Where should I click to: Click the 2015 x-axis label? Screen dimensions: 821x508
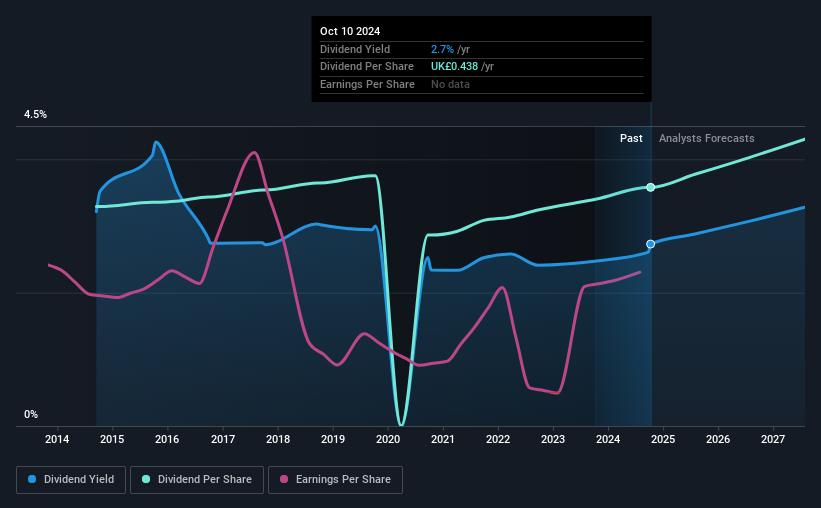112,439
